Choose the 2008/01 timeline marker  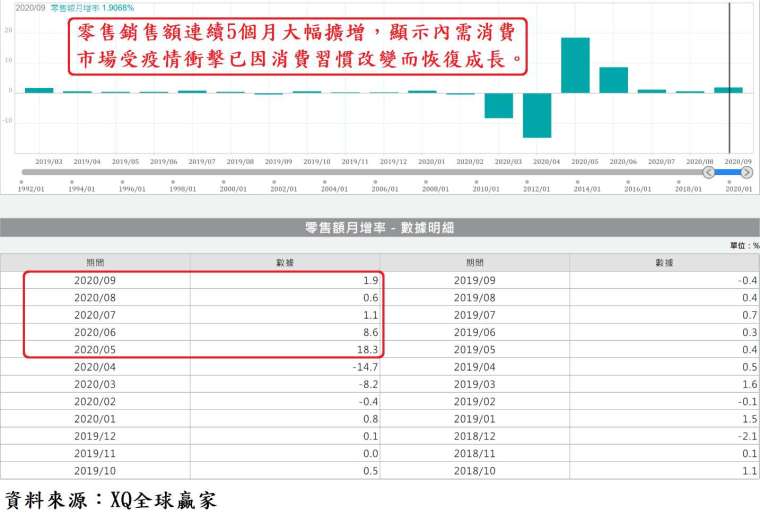point(435,188)
